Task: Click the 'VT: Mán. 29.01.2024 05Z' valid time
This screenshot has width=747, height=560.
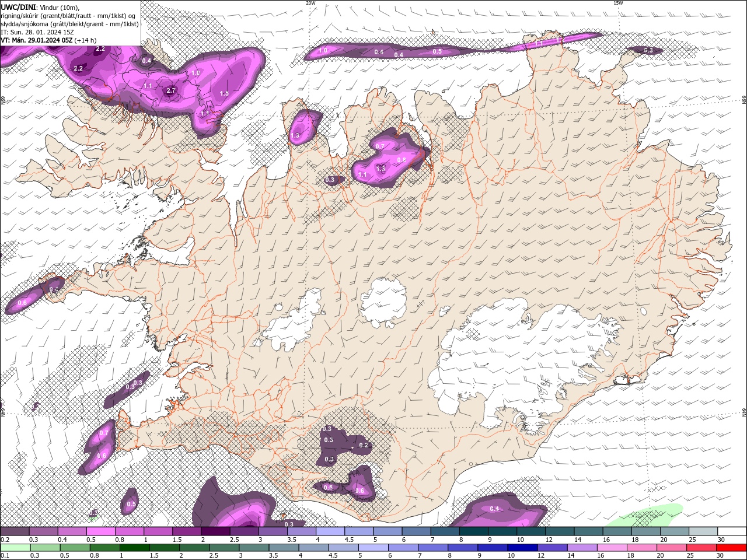Action: [37, 40]
